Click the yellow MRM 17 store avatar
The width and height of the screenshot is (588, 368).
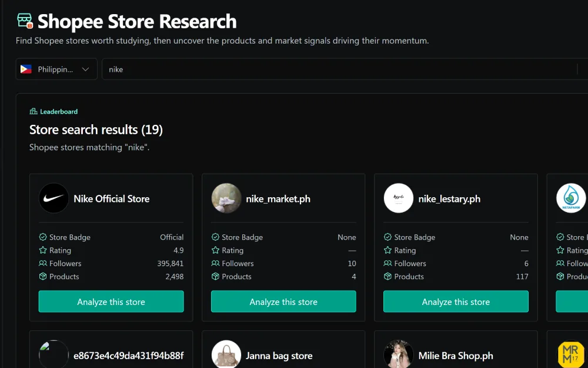pyautogui.click(x=571, y=354)
